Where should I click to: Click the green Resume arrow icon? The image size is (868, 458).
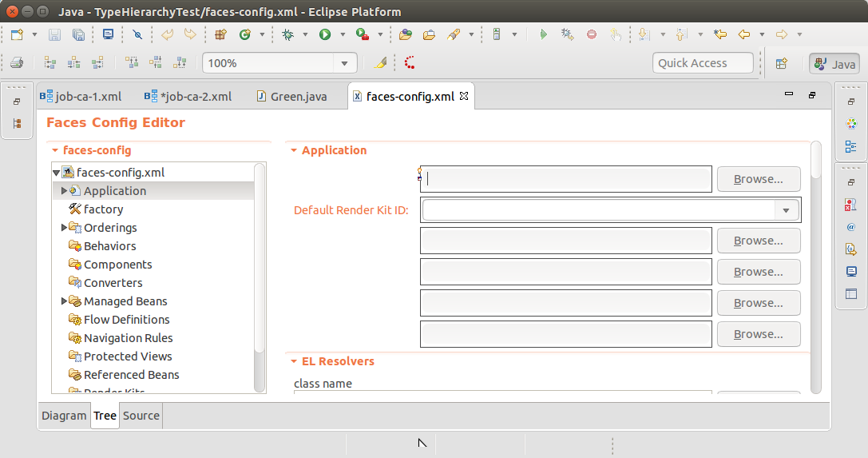[x=543, y=34]
